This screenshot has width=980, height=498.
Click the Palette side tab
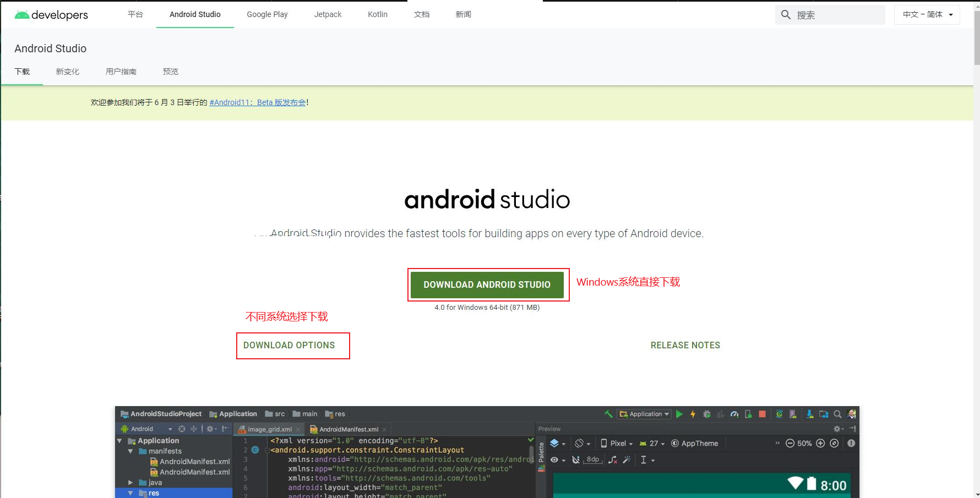point(542,452)
